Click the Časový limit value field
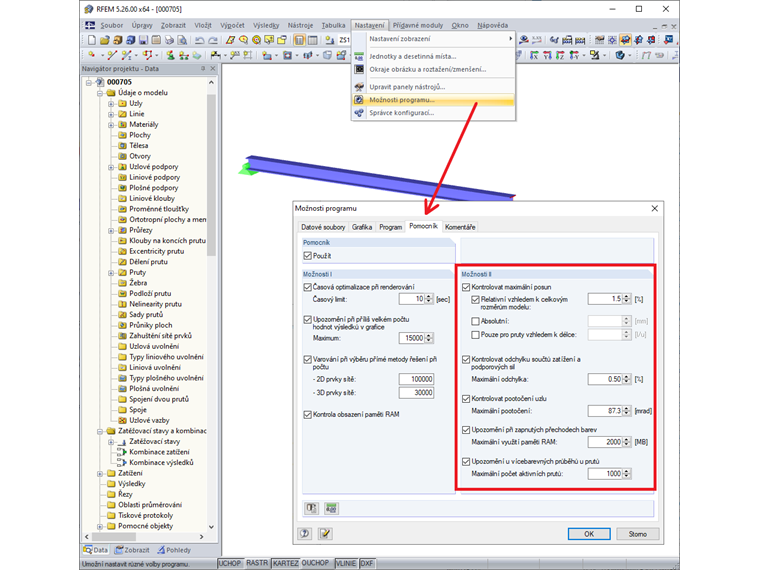The height and width of the screenshot is (570, 760). pos(412,299)
